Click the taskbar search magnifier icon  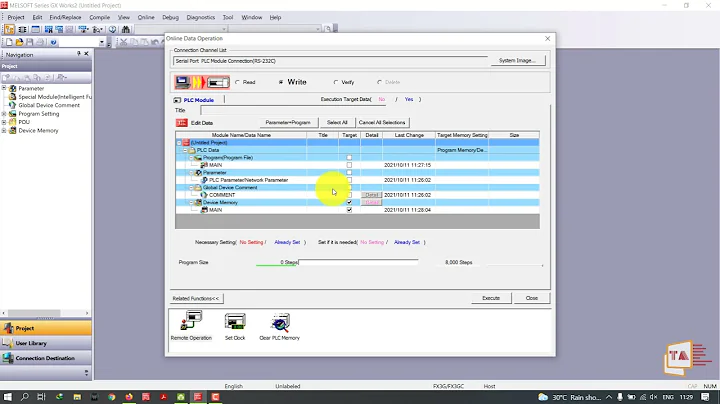[x=25, y=397]
